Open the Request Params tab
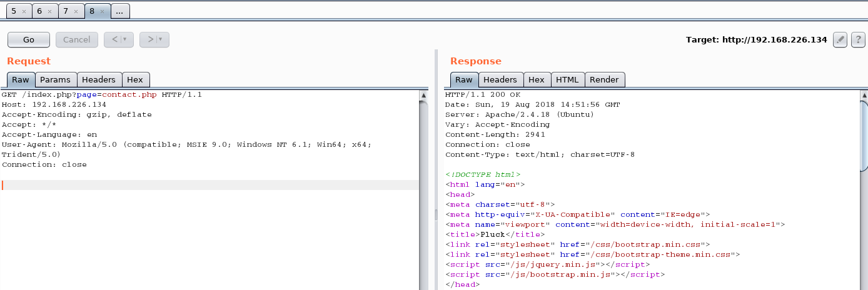This screenshot has height=290, width=868. click(x=56, y=79)
